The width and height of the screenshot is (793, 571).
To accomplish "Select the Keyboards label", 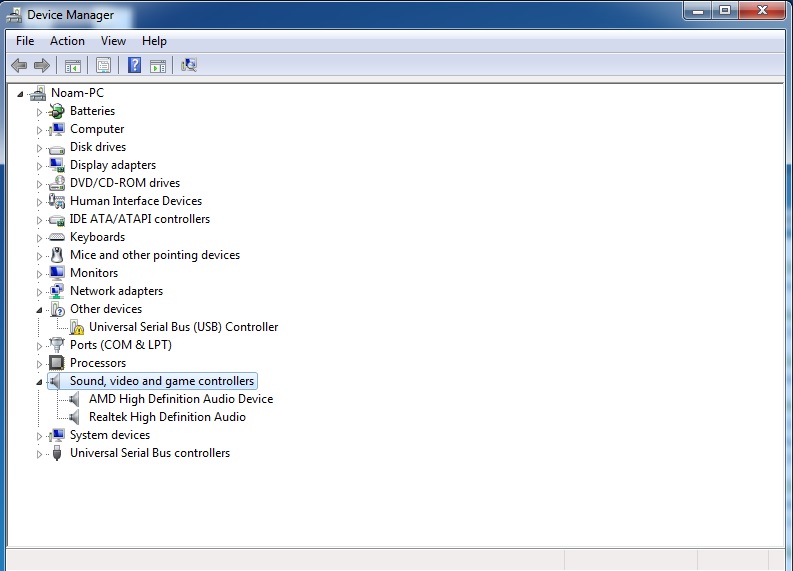I will 98,237.
